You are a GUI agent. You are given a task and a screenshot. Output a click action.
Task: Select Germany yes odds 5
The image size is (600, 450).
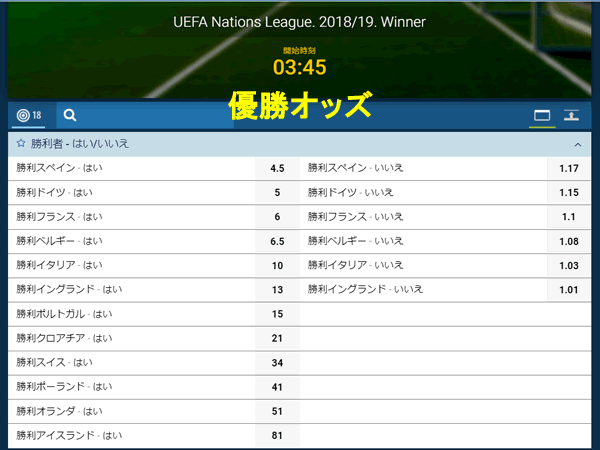coord(277,192)
